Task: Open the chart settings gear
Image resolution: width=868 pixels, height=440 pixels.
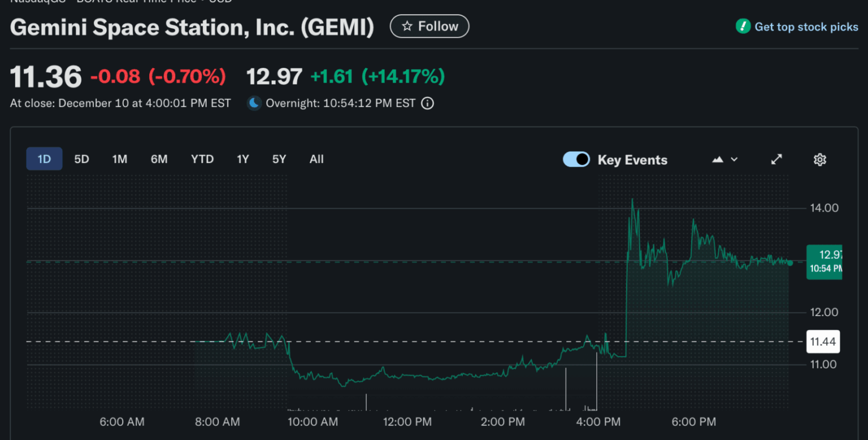Action: (819, 159)
